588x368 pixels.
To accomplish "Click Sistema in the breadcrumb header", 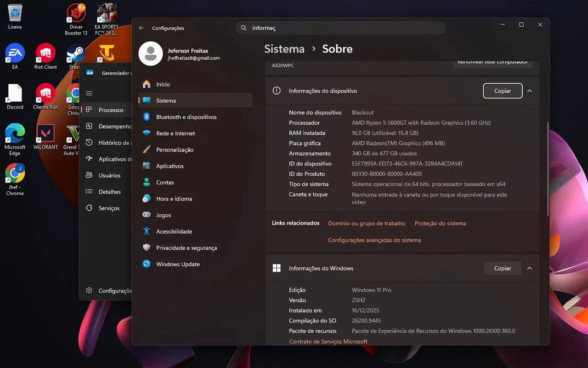I will point(284,49).
